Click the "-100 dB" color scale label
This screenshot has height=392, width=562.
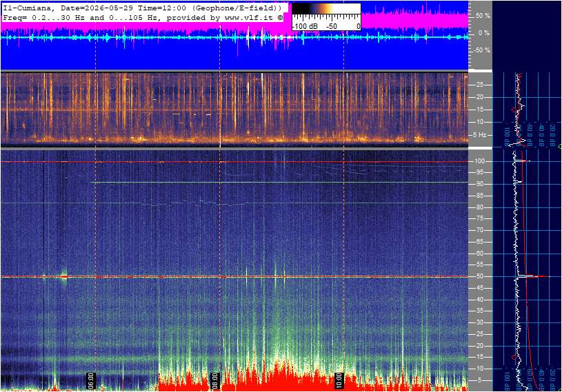pyautogui.click(x=305, y=26)
